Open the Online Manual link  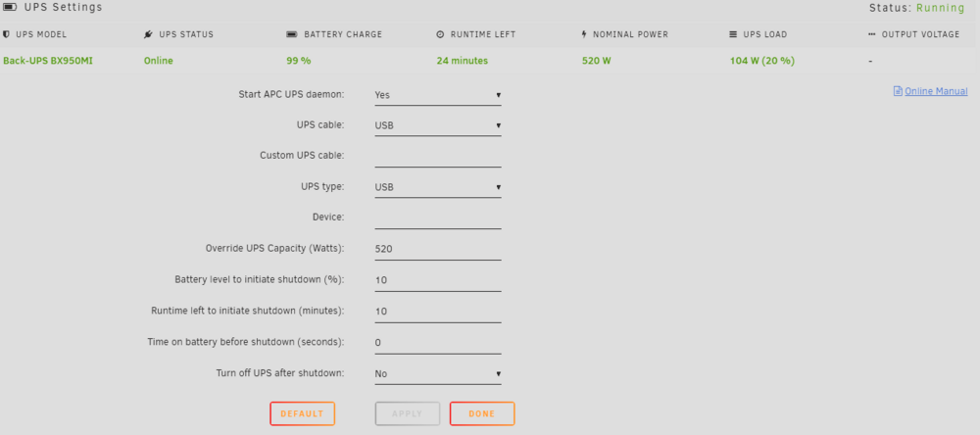point(936,91)
